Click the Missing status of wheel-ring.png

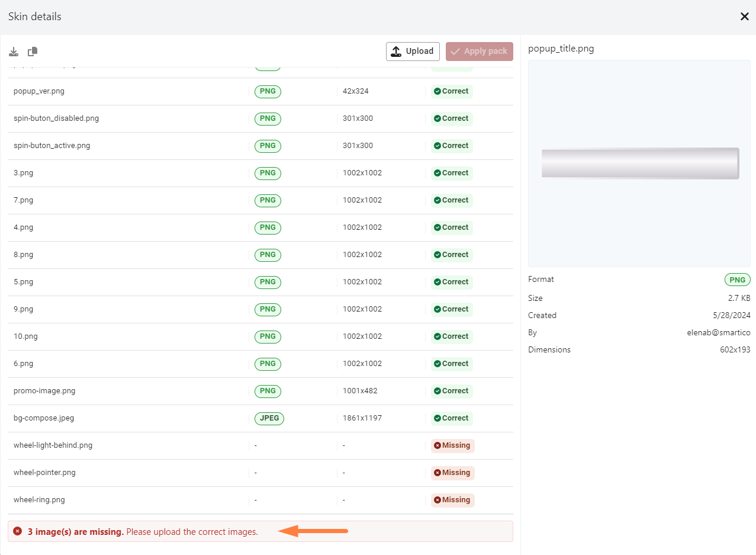pyautogui.click(x=452, y=500)
